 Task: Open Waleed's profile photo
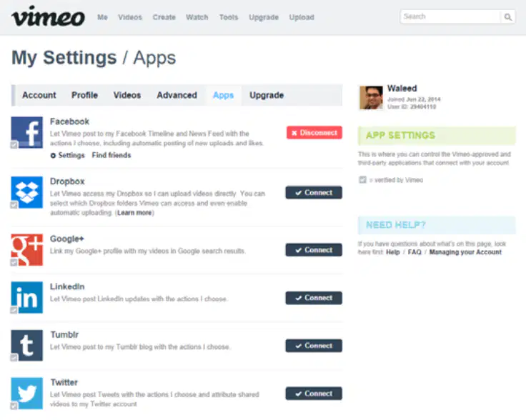[371, 98]
